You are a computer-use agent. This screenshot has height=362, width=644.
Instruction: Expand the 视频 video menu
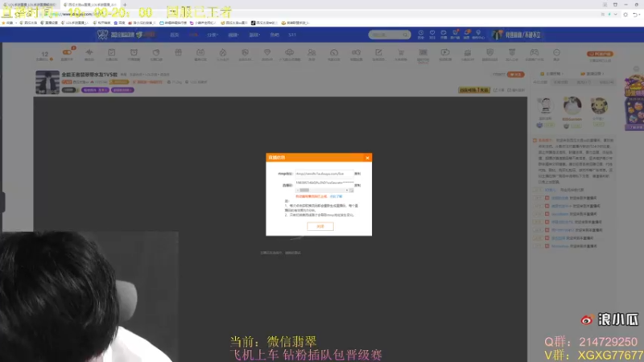(233, 35)
